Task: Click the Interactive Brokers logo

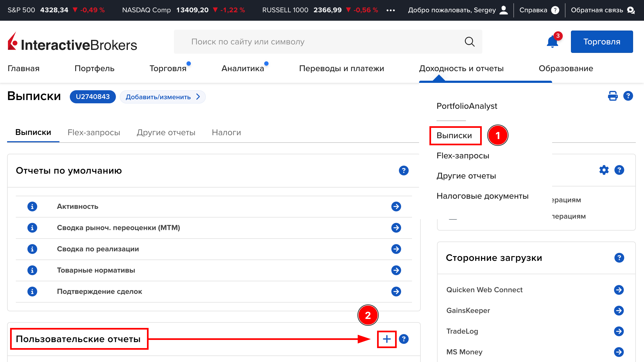Action: click(x=72, y=42)
